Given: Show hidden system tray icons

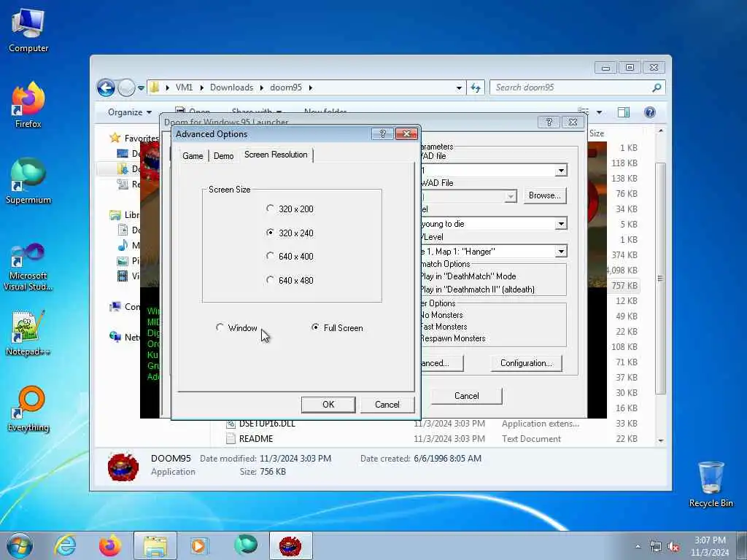Looking at the screenshot, I should [x=638, y=547].
